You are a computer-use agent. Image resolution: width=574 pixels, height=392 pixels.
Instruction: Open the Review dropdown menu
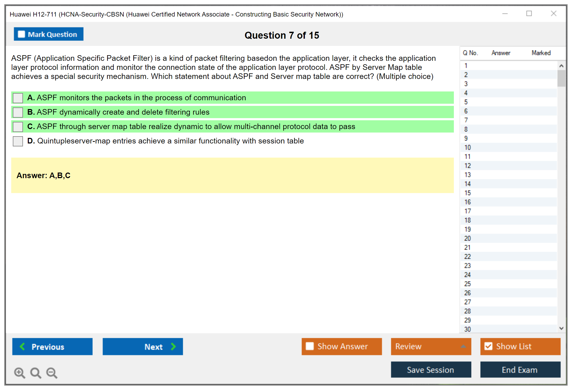tap(463, 346)
